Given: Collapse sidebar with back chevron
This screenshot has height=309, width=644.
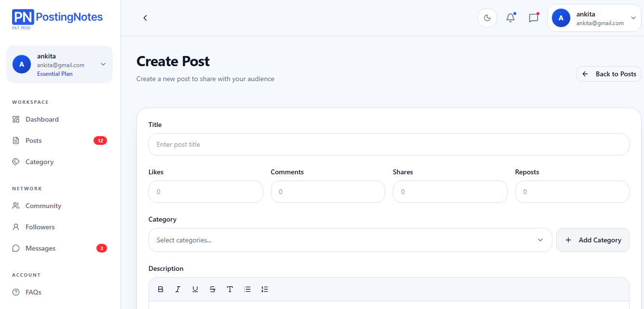Looking at the screenshot, I should tap(145, 18).
